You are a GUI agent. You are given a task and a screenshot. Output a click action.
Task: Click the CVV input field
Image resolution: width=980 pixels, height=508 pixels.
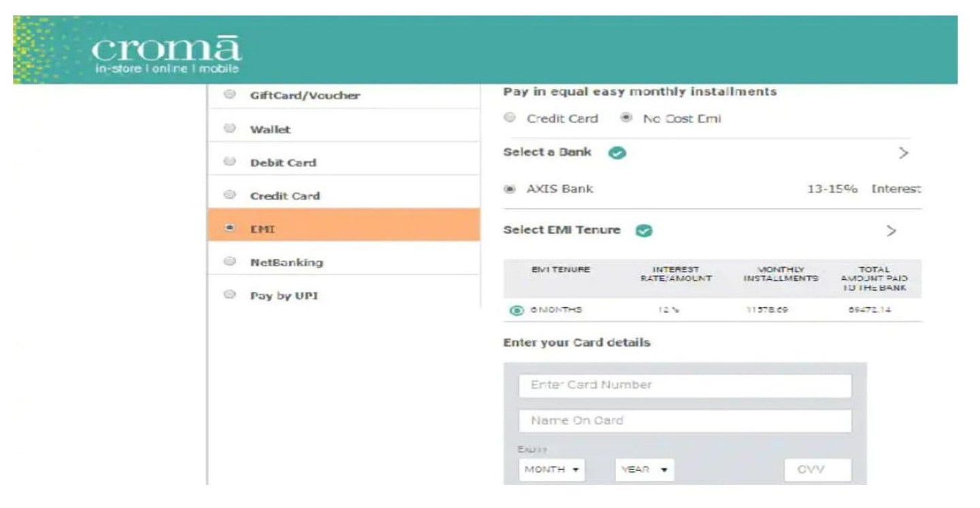click(817, 470)
